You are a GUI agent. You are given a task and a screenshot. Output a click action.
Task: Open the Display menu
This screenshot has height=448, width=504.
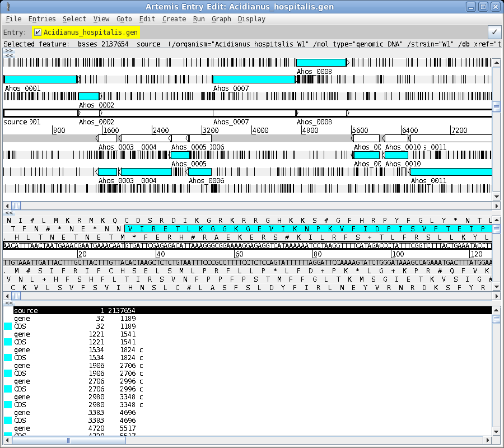[x=251, y=19]
